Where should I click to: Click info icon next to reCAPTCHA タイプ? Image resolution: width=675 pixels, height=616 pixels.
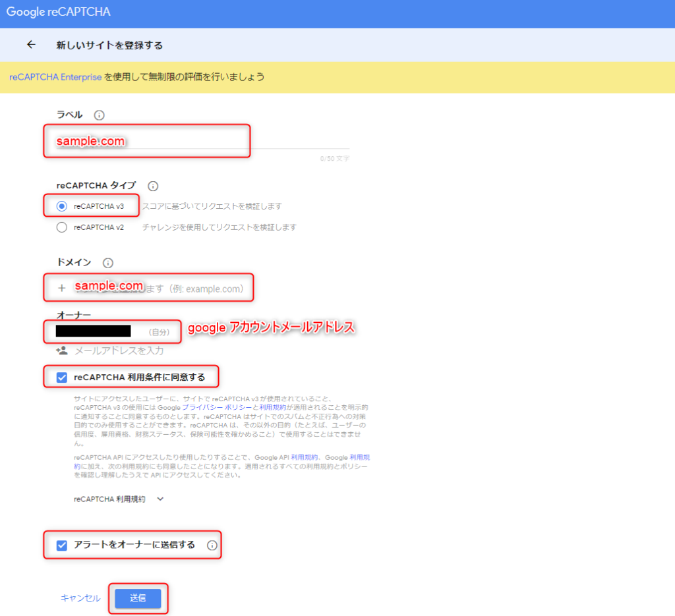[x=153, y=186]
